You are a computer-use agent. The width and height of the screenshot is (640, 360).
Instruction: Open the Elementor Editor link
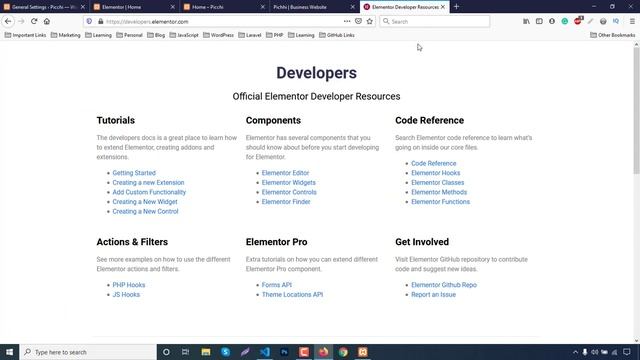pos(285,173)
